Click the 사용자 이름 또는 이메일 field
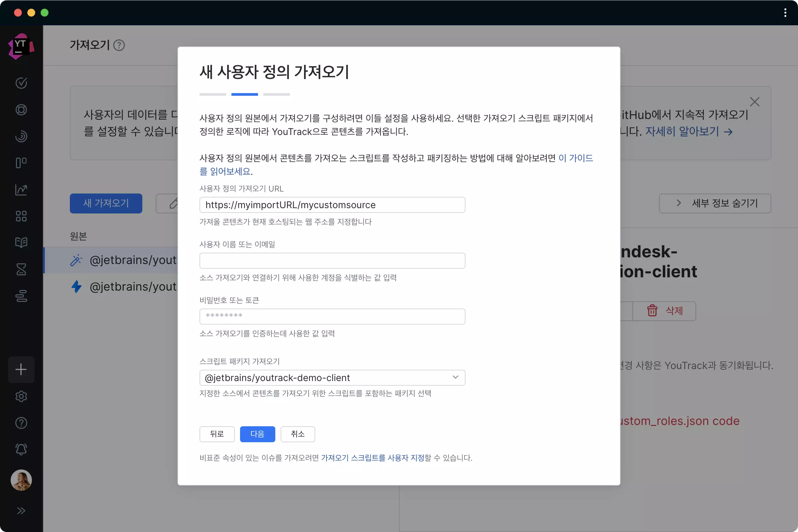The width and height of the screenshot is (798, 532). (x=332, y=261)
